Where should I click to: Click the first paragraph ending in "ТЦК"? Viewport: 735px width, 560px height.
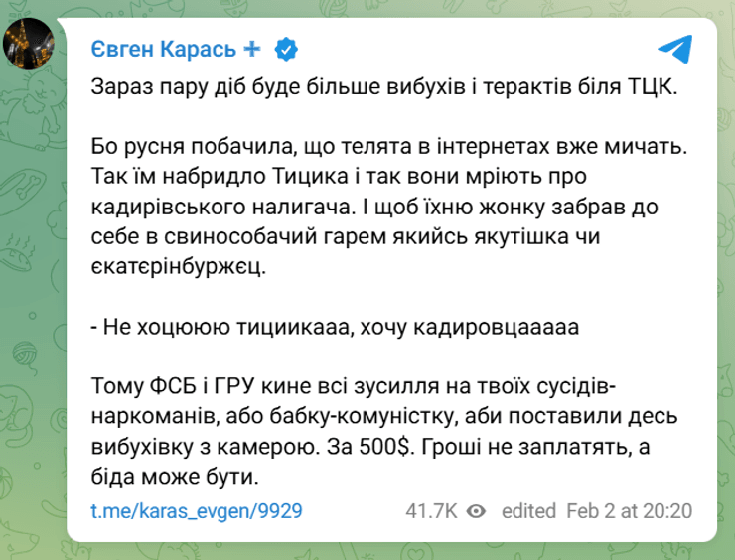point(381,86)
